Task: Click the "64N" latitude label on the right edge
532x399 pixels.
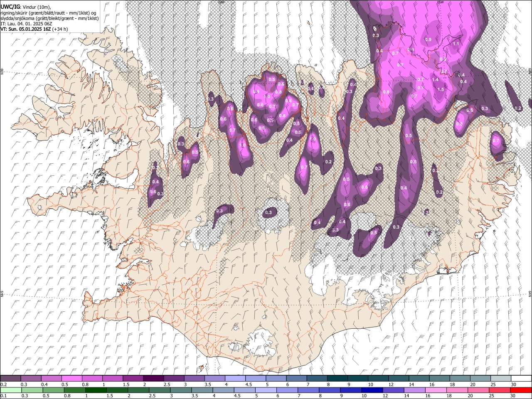Action: 530,294
